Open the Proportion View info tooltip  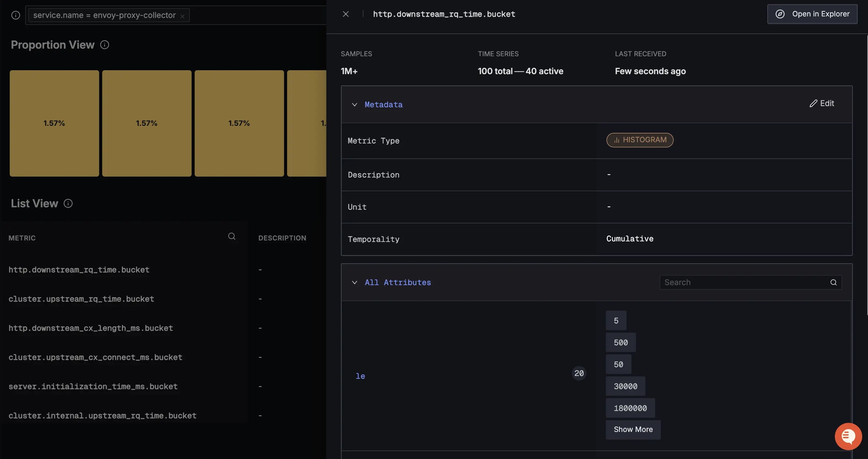point(104,44)
